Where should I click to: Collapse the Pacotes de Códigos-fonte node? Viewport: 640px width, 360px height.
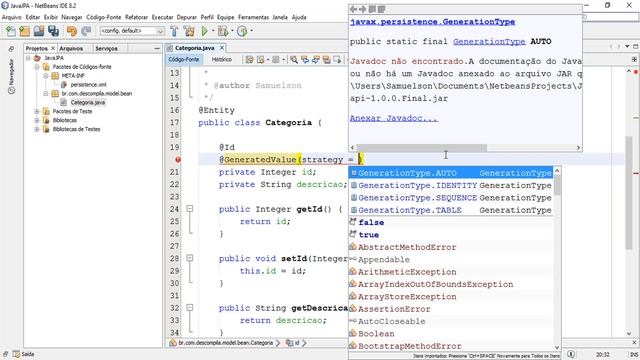point(37,67)
